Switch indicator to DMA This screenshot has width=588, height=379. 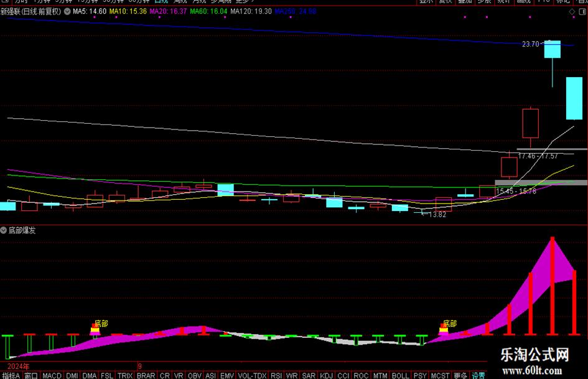(89, 375)
